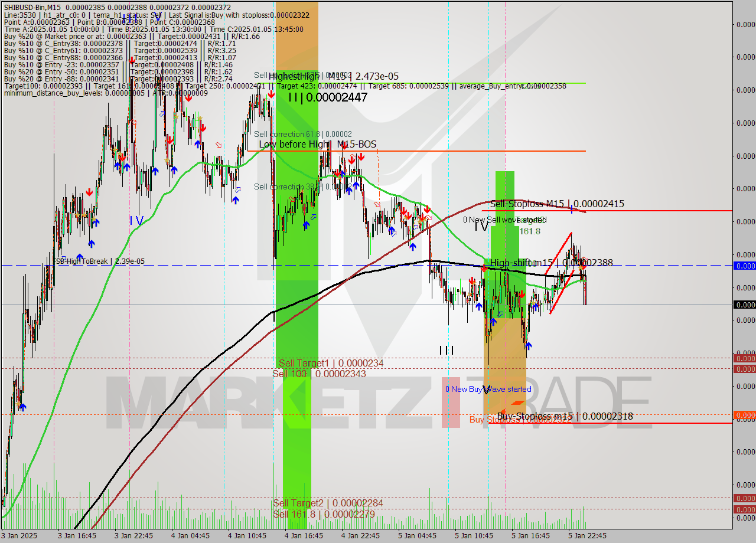This screenshot has width=756, height=543.
Task: Click the '3 Jan 16:45' time axis label
Action: 77,536
